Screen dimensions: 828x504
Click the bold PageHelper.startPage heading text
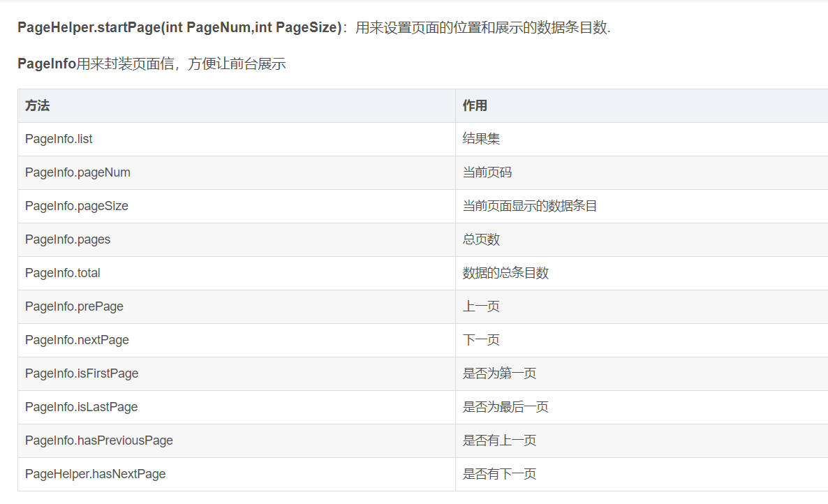pos(179,27)
